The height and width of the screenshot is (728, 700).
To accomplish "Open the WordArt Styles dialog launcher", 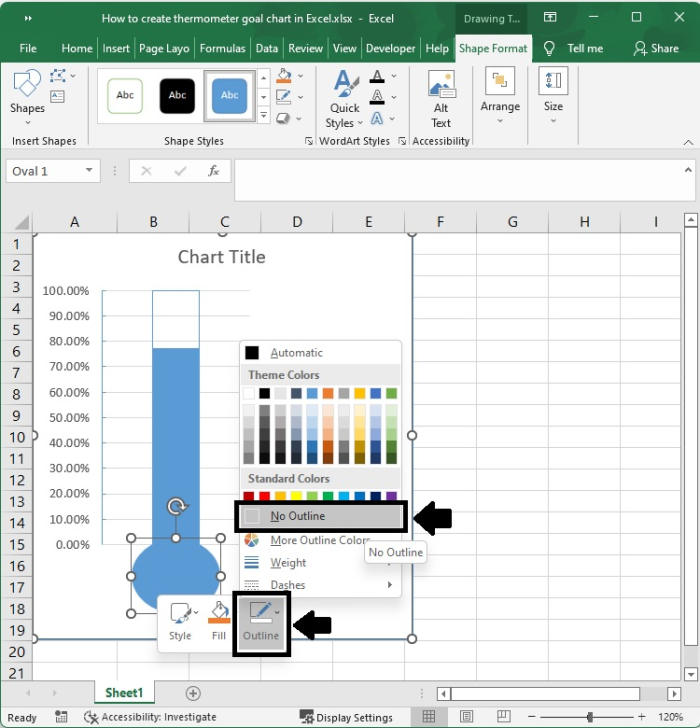I will pyautogui.click(x=402, y=141).
